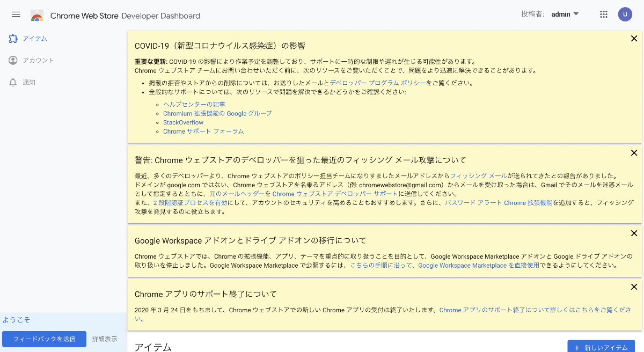Click the ようこそ text in sidebar

17,320
